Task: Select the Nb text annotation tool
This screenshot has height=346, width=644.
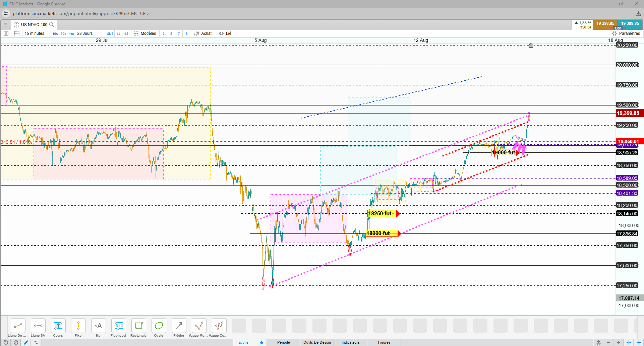Action: tap(98, 328)
